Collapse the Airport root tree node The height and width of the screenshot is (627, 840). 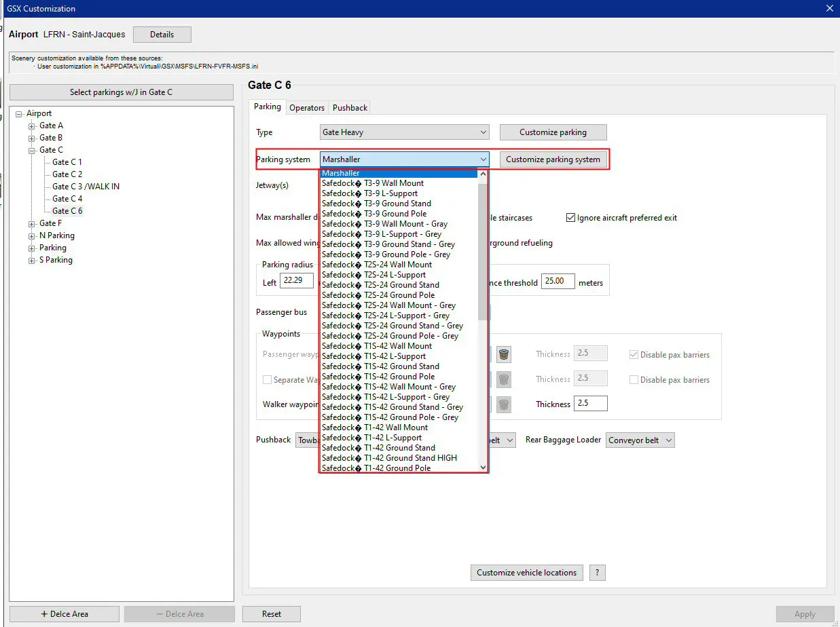[x=19, y=113]
